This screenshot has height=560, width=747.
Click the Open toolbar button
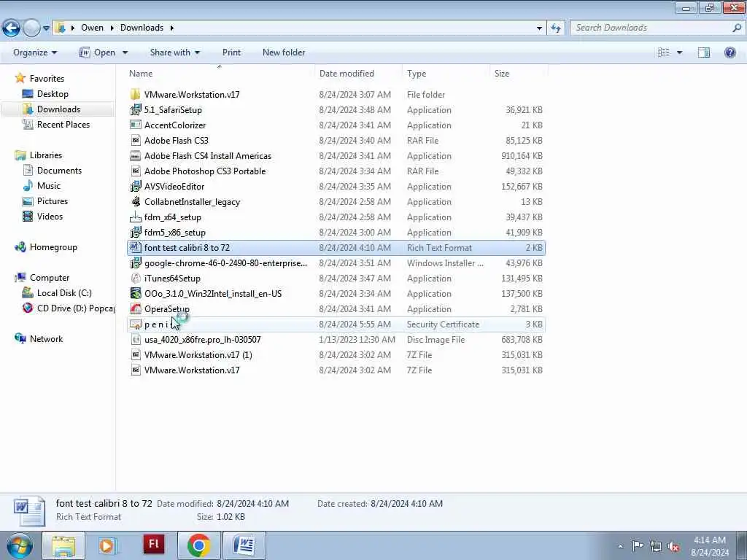(98, 52)
